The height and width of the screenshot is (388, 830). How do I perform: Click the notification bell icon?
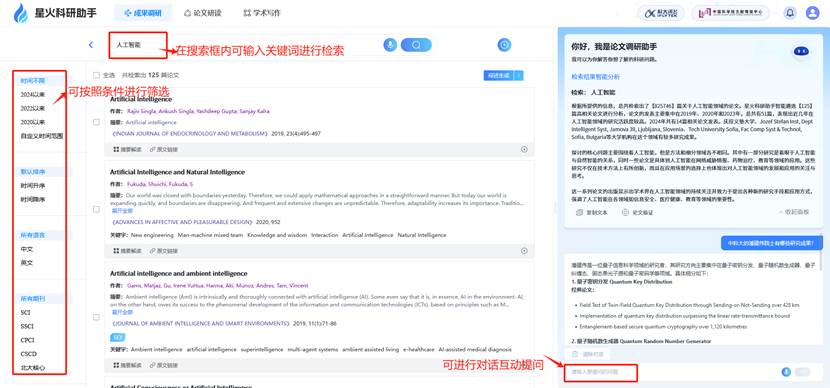click(790, 13)
